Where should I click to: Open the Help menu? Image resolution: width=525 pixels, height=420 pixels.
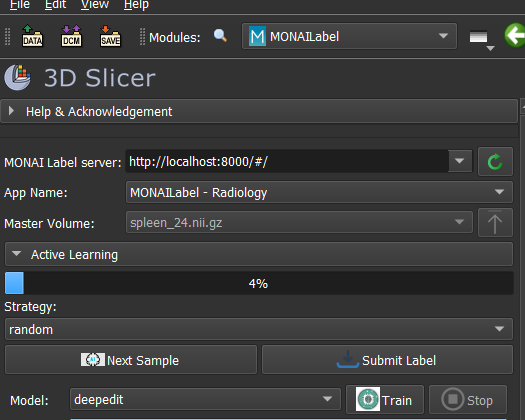(x=136, y=5)
